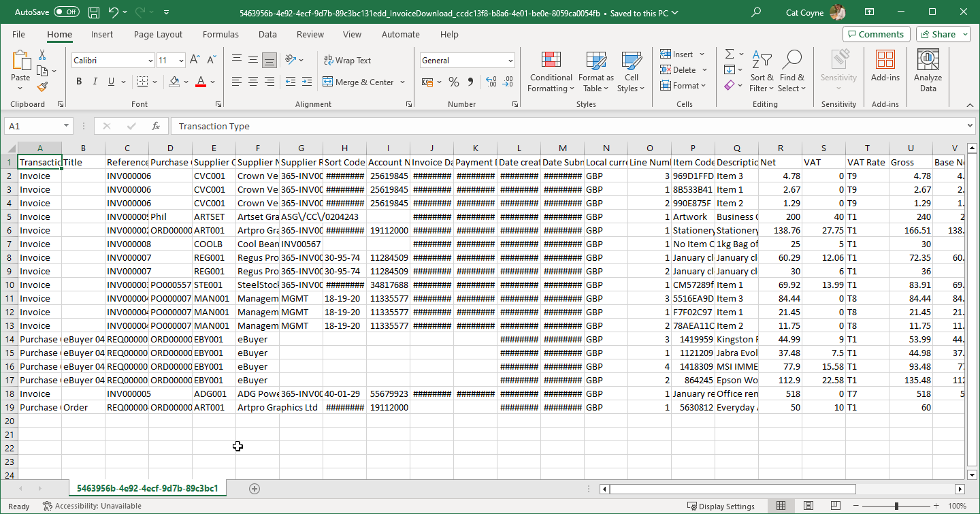The height and width of the screenshot is (514, 980).
Task: Toggle Underline formatting
Action: (112, 82)
